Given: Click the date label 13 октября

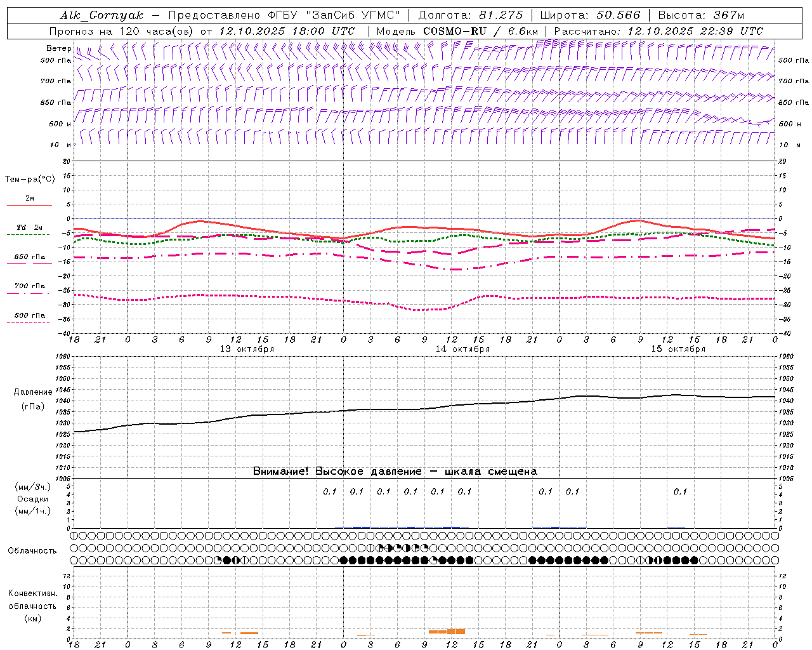Looking at the screenshot, I should [x=247, y=349].
